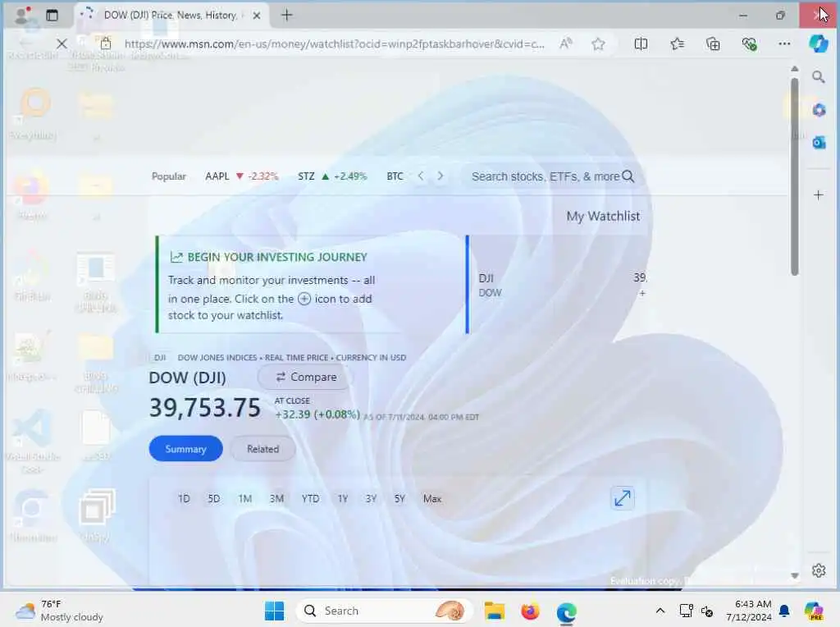
Task: Select the 3M chart range
Action: [276, 499]
